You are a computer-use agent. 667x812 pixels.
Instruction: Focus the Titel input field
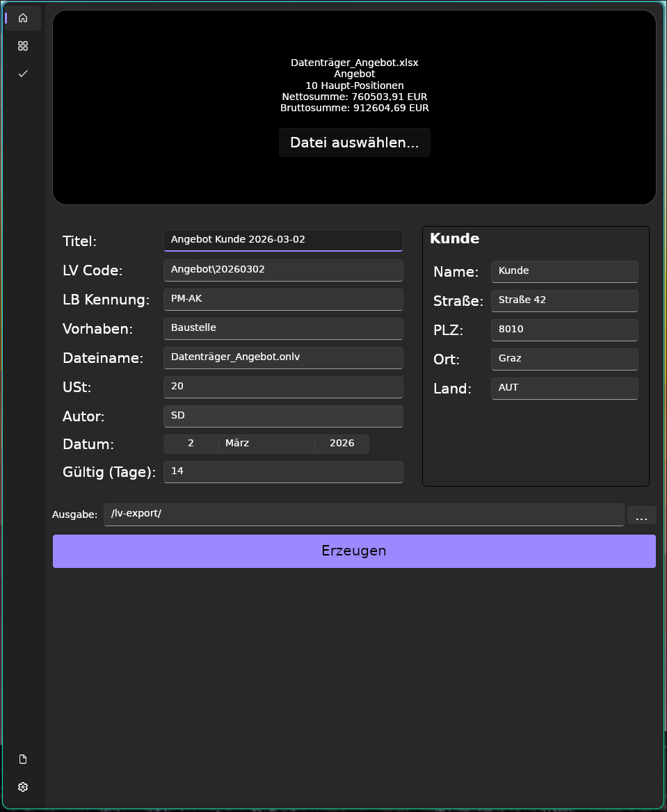point(283,240)
